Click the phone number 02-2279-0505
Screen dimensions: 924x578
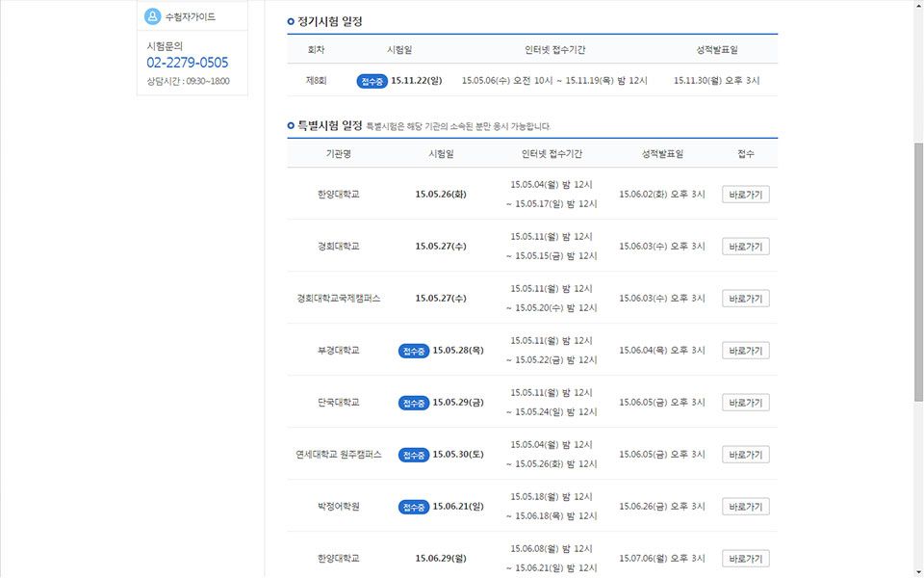[x=188, y=63]
